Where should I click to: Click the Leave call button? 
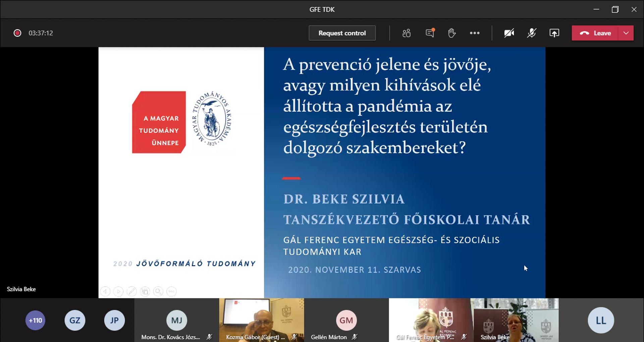[x=595, y=33]
